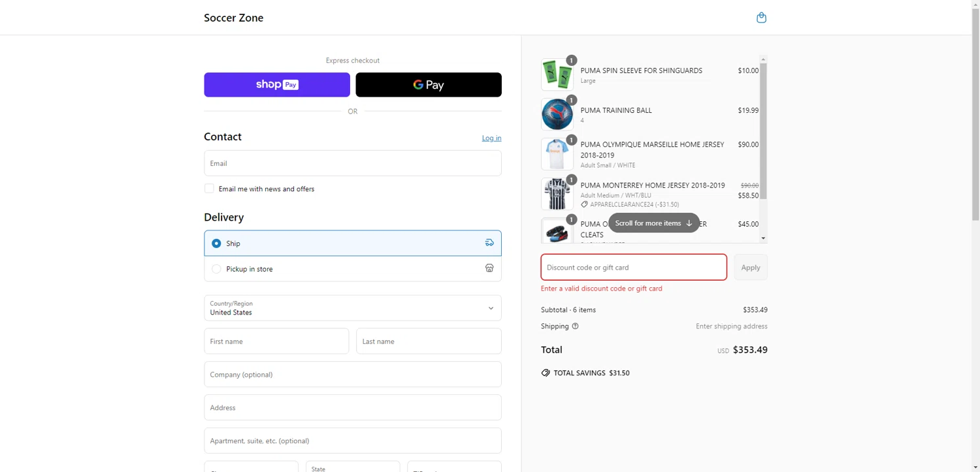Click the Subtotal · 6 items label
The width and height of the screenshot is (980, 472).
[568, 310]
